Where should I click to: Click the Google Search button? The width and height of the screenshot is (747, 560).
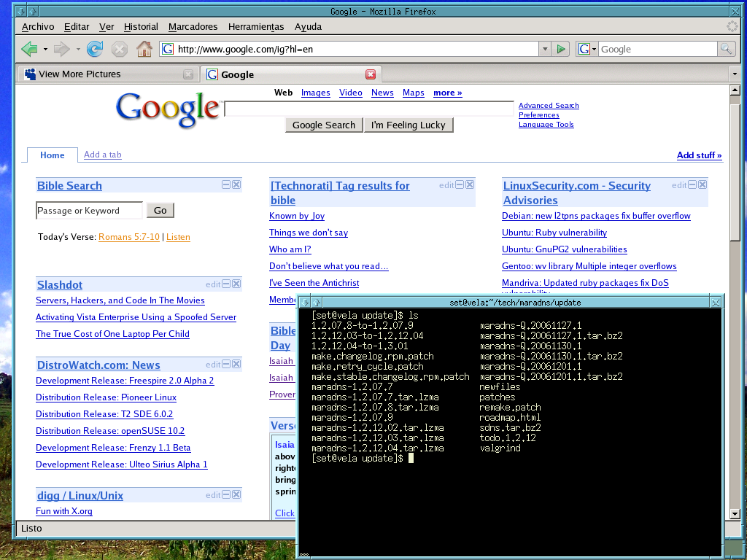(324, 125)
